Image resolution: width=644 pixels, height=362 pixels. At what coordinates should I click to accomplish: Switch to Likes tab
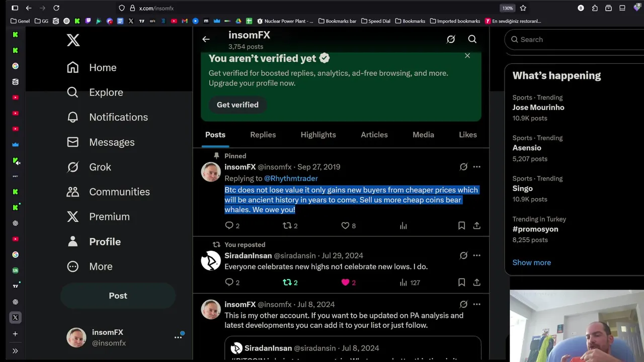point(468,135)
